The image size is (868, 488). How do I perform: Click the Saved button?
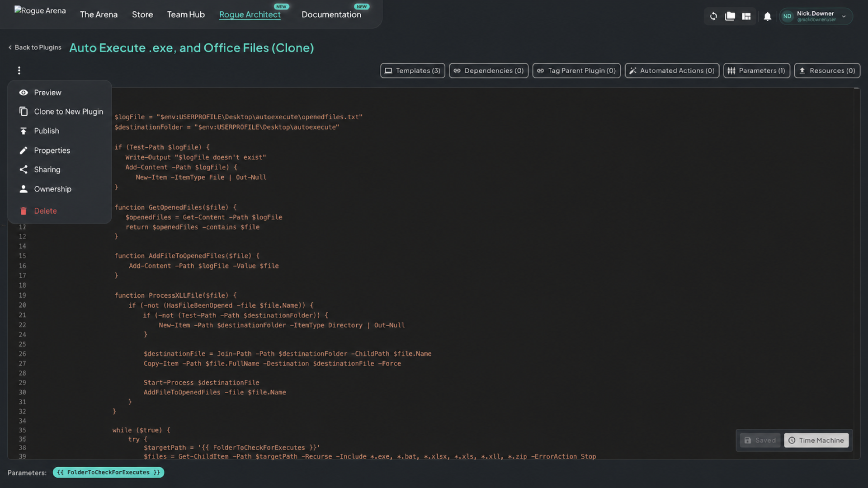[760, 441]
